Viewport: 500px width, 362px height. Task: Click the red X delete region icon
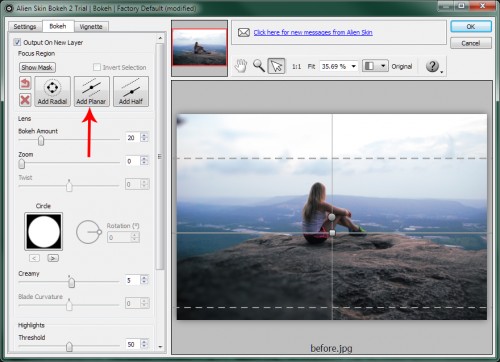pyautogui.click(x=25, y=100)
